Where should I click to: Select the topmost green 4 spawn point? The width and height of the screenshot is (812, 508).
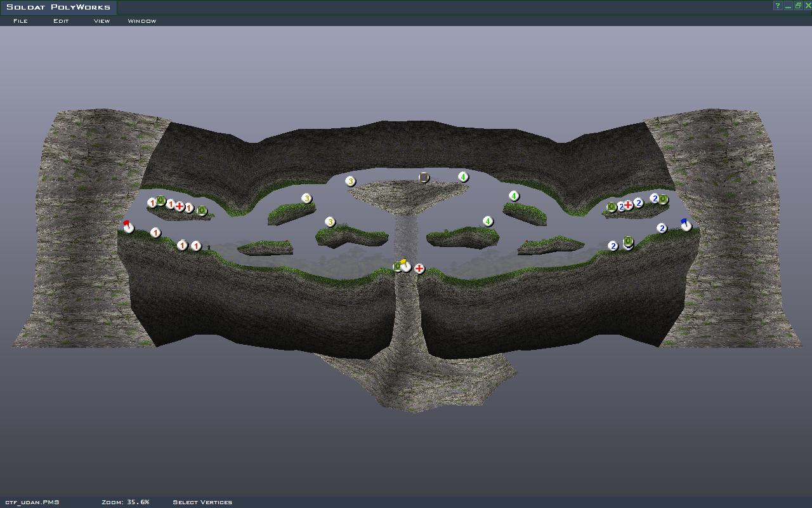click(463, 177)
